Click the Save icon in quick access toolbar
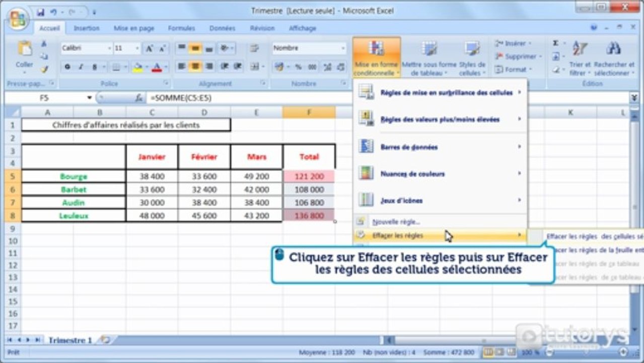 click(x=41, y=11)
